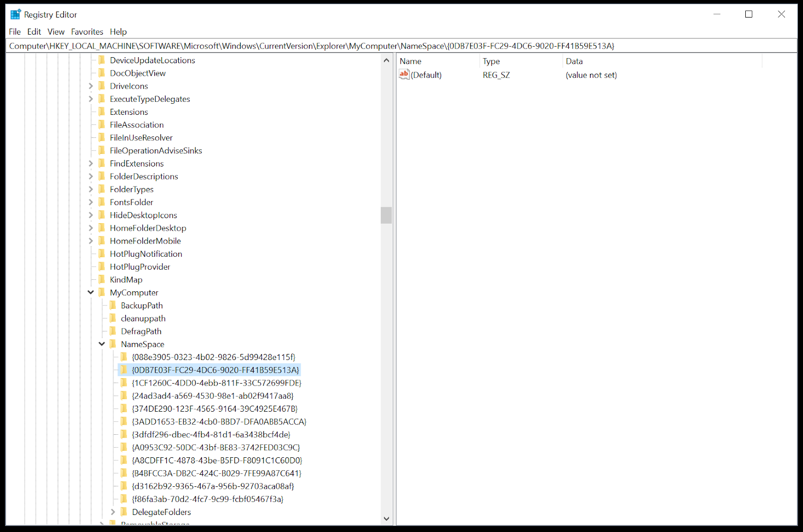Screen dimensions: 803x532
Task: Click the folder icon beside cleanuppath
Action: pos(113,318)
